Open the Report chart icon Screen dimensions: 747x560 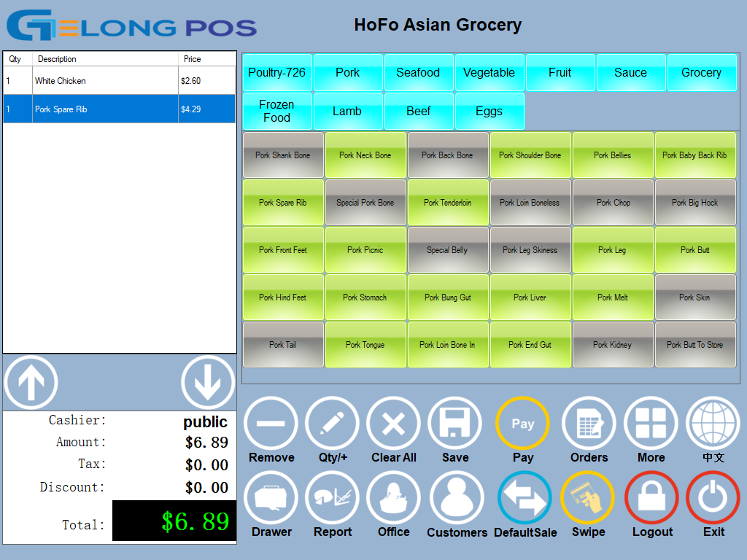[332, 498]
